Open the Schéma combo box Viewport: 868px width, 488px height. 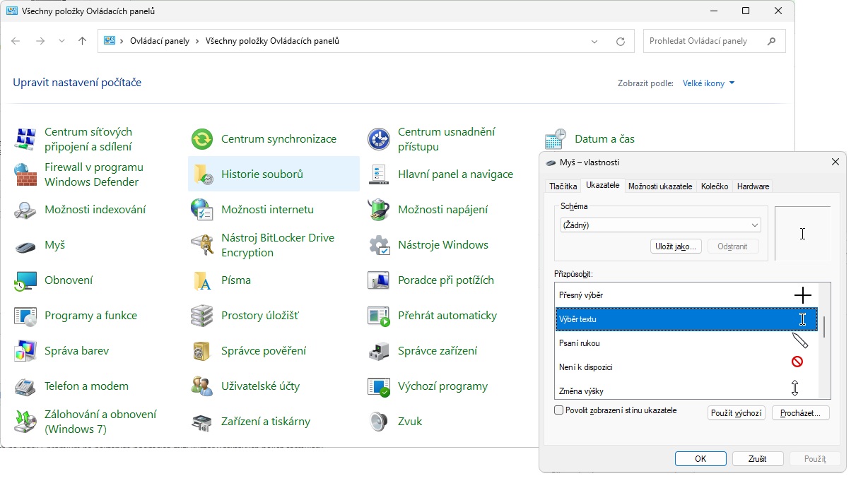click(660, 225)
